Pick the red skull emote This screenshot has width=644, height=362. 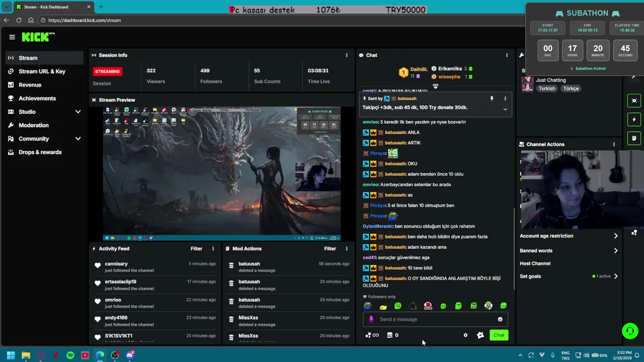pos(428,306)
